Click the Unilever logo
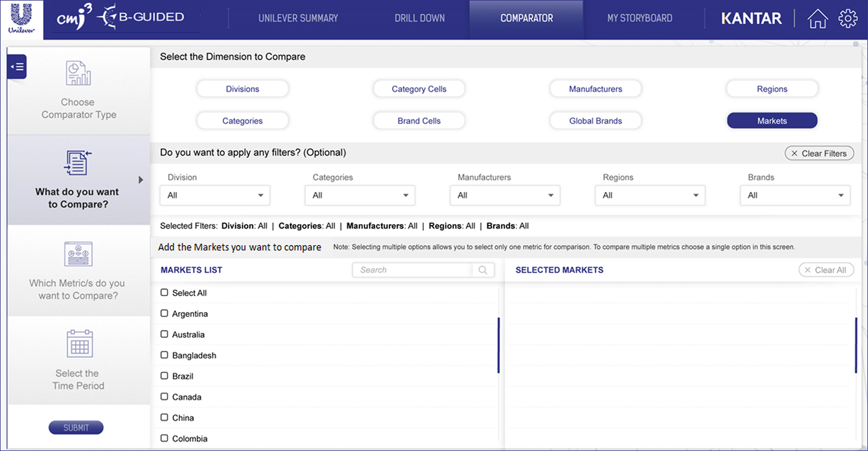Viewport: 868px width, 451px height. (22, 19)
